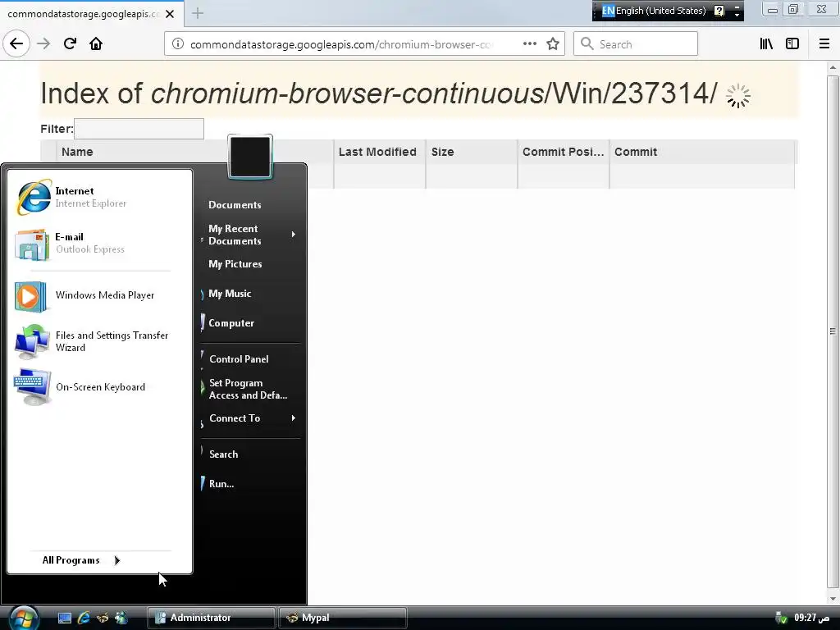
Task: Click the user account picture tile
Action: (x=250, y=157)
